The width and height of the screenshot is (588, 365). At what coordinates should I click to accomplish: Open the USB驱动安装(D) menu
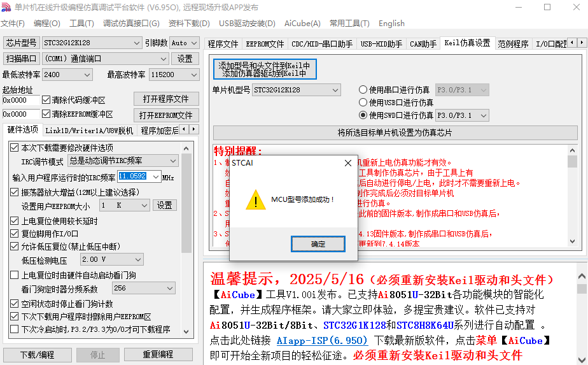point(247,24)
